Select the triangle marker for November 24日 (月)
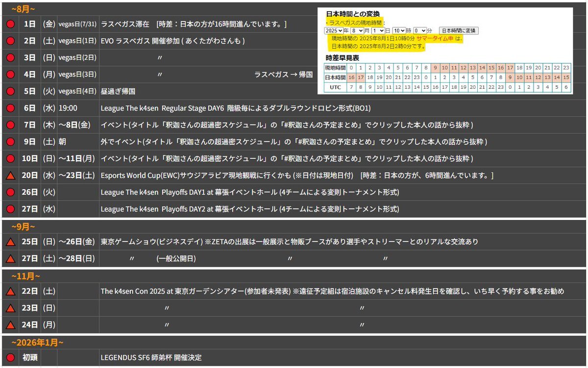 click(10, 325)
